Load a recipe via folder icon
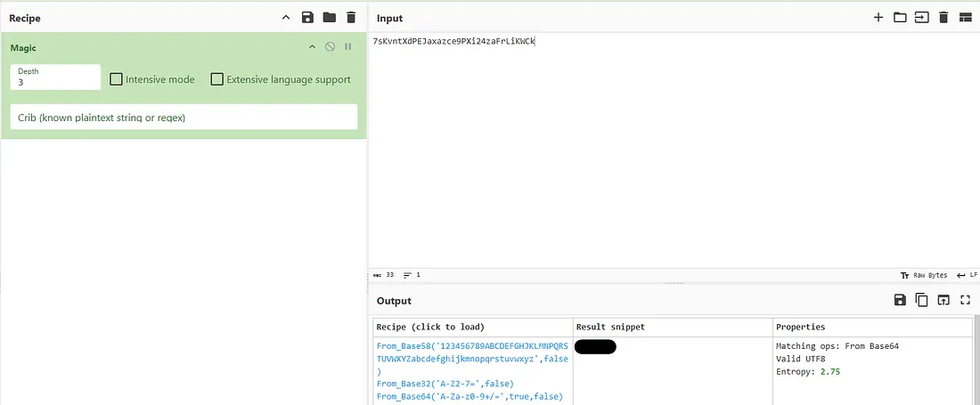Image resolution: width=980 pixels, height=405 pixels. (x=329, y=18)
